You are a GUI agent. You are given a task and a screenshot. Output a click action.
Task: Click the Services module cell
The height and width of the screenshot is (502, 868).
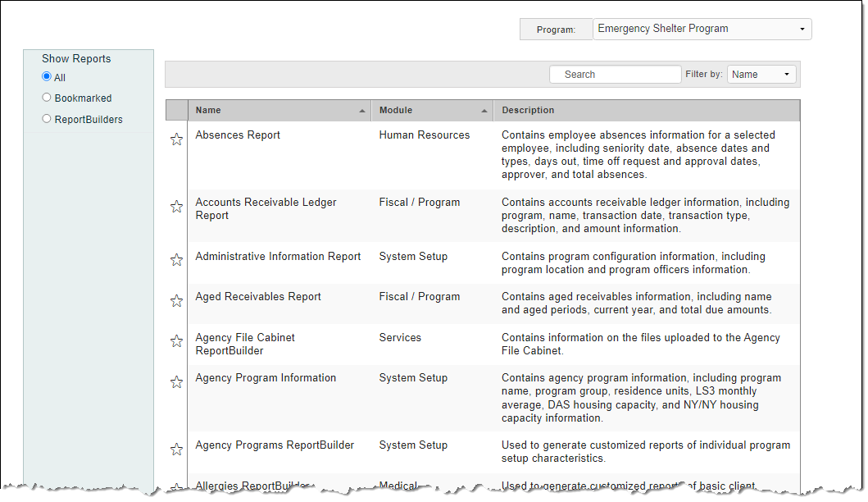coord(400,337)
